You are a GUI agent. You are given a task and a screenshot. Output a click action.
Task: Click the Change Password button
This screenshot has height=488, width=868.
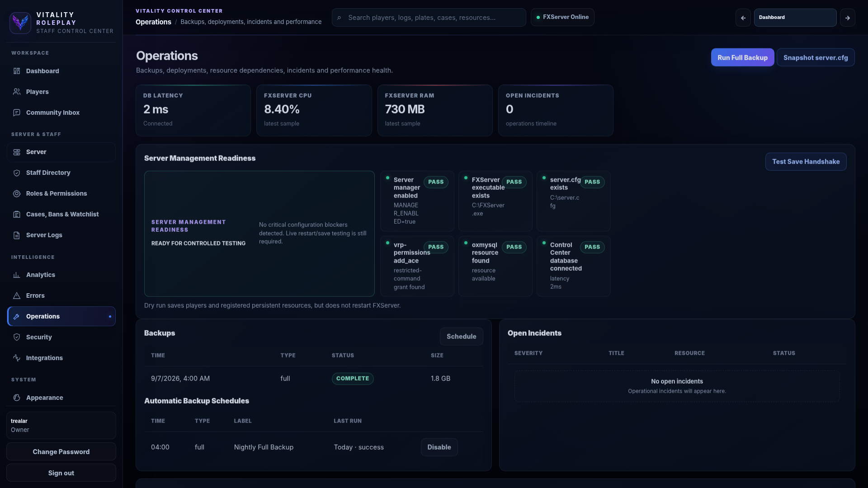[x=61, y=452]
